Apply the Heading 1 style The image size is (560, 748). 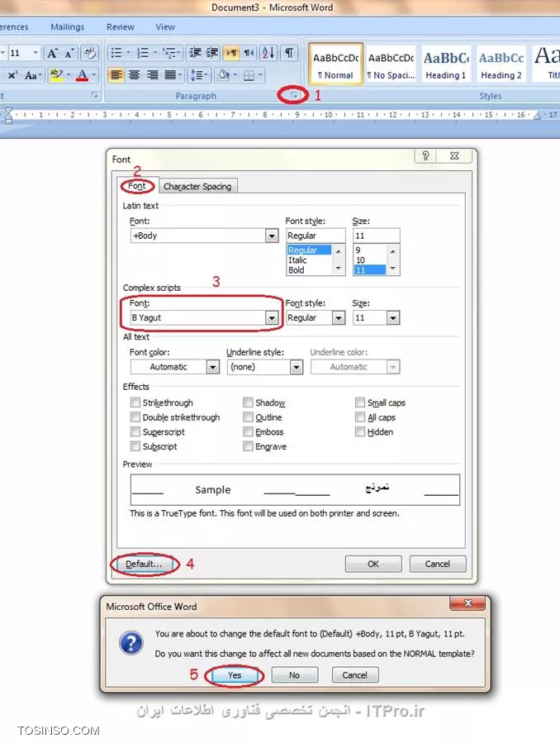tap(446, 64)
